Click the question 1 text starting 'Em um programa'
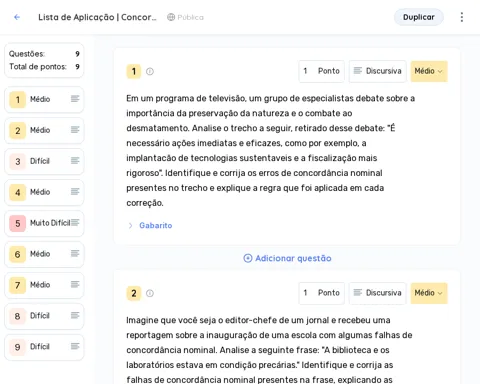 [x=271, y=151]
